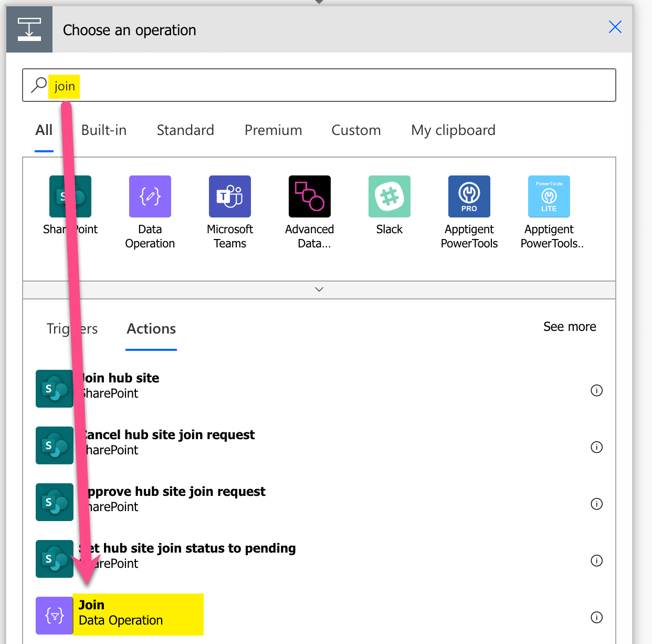The height and width of the screenshot is (644, 652).
Task: Switch to the Premium tab
Action: pyautogui.click(x=273, y=130)
